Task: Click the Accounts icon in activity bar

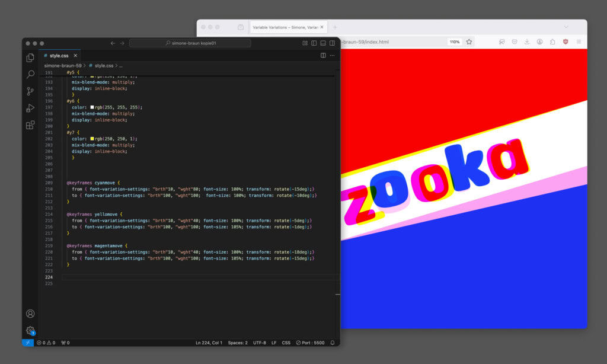Action: [30, 314]
